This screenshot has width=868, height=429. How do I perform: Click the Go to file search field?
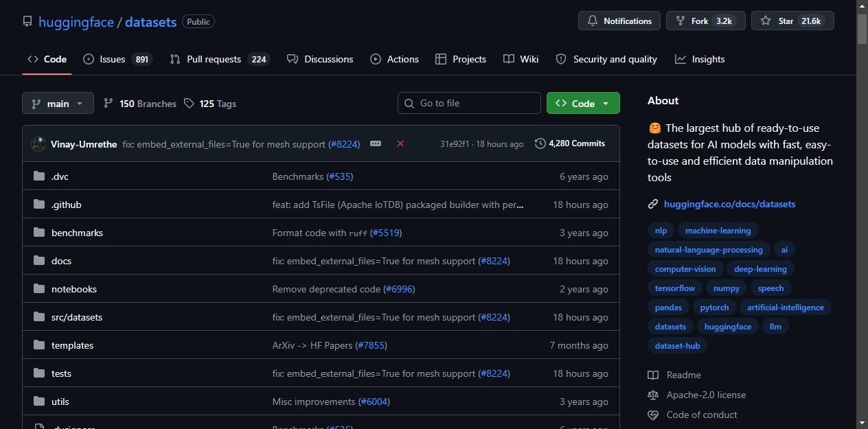pos(469,103)
